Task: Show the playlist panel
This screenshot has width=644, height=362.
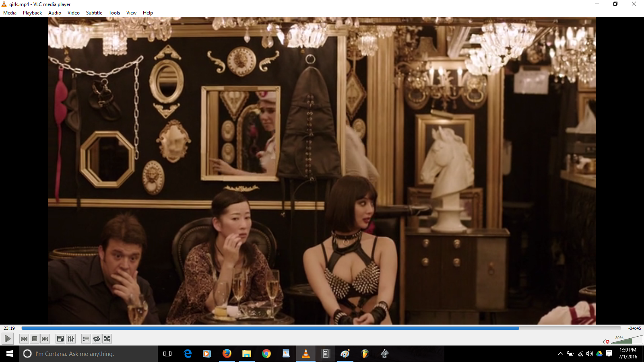Action: pos(86,339)
